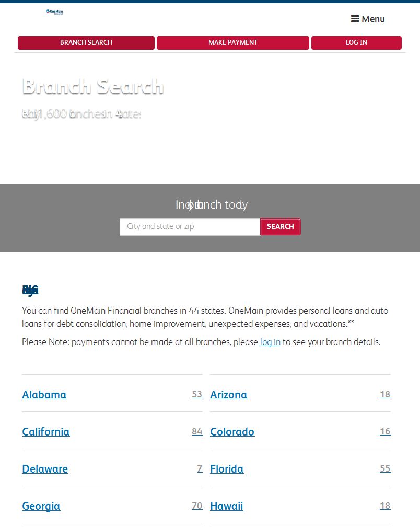Viewport: 420px width, 527px height.
Task: Follow the 'log in' text link
Action: pos(270,342)
